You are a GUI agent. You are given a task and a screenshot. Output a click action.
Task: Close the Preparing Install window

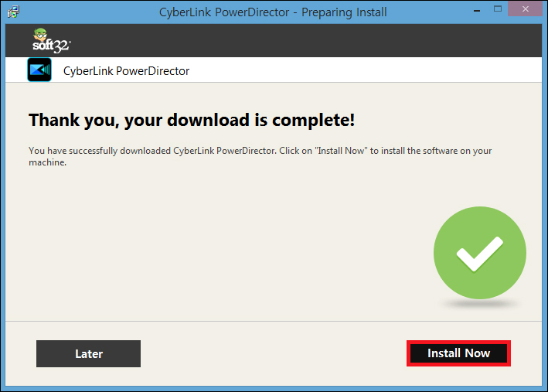click(x=526, y=9)
